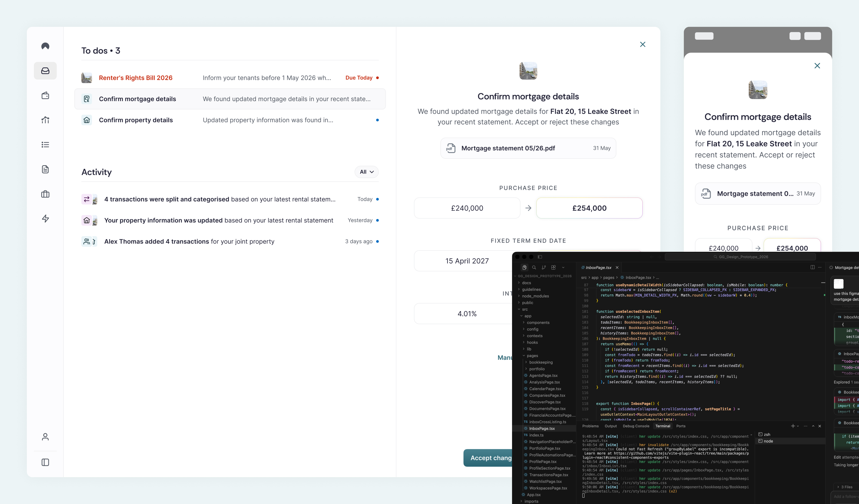This screenshot has height=504, width=859.
Task: Switch to the Problems panel tab
Action: (x=590, y=426)
